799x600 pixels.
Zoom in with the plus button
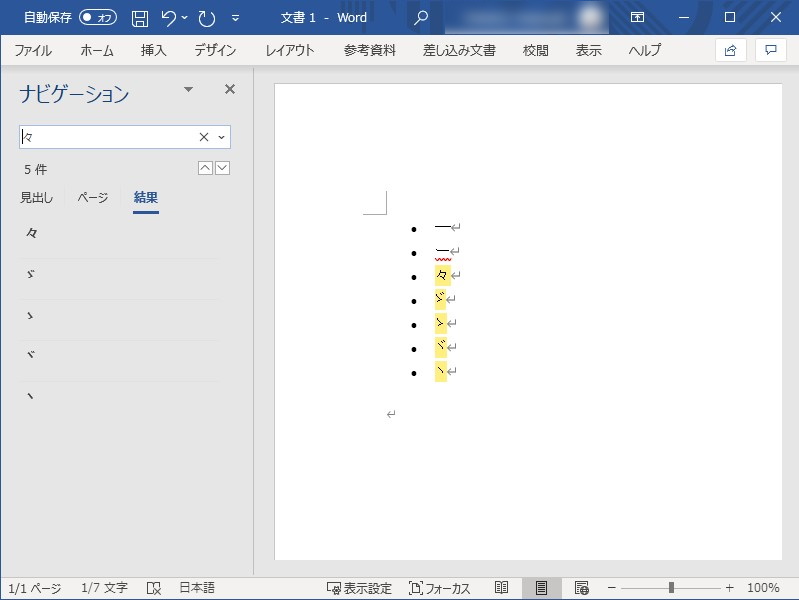730,588
